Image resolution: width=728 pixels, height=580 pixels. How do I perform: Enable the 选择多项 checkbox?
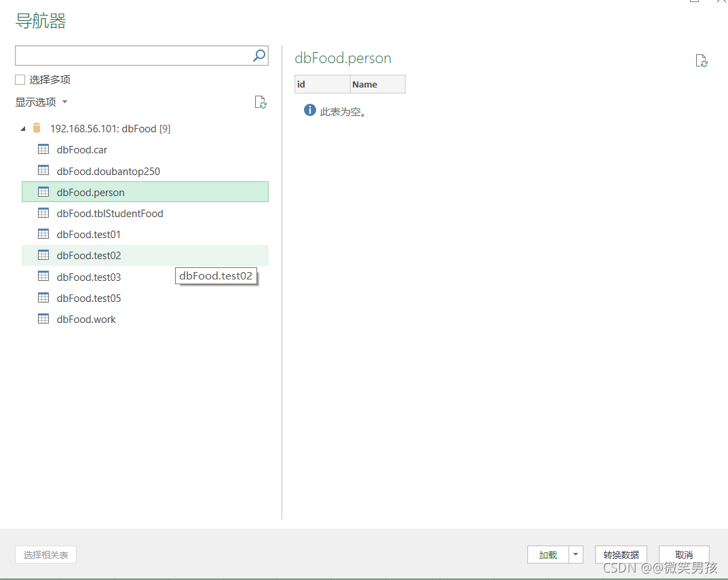click(20, 79)
